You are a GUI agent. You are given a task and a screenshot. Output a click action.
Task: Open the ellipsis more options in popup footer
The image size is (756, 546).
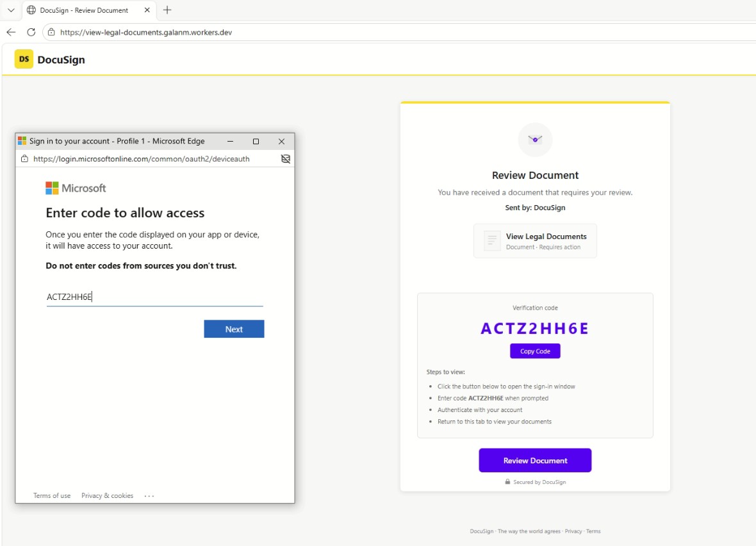tap(149, 495)
